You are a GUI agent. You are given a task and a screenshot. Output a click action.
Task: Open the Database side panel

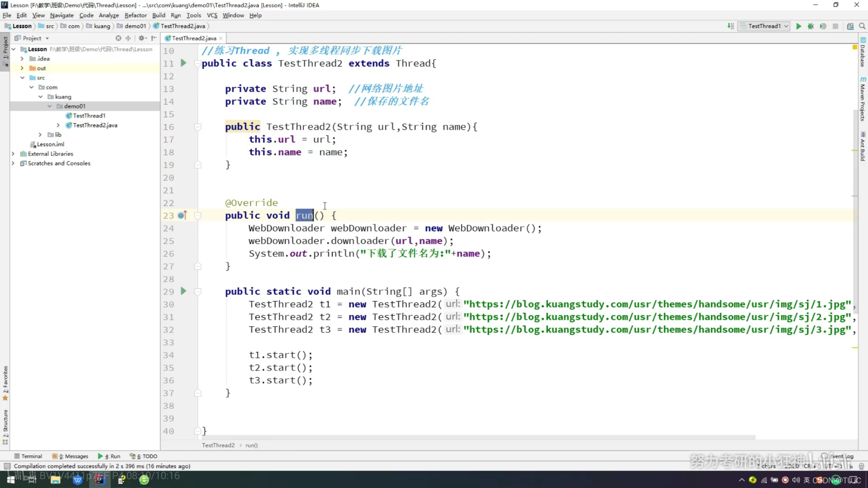coord(863,53)
